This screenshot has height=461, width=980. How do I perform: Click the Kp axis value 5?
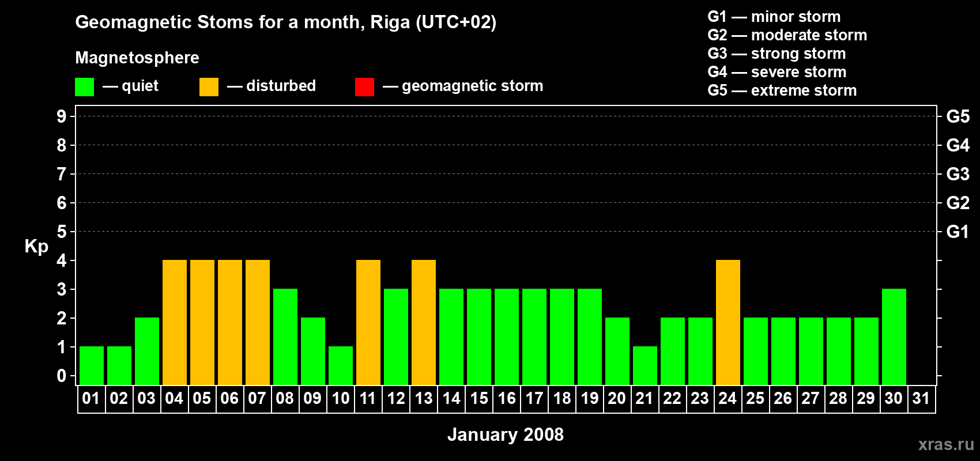pyautogui.click(x=62, y=232)
